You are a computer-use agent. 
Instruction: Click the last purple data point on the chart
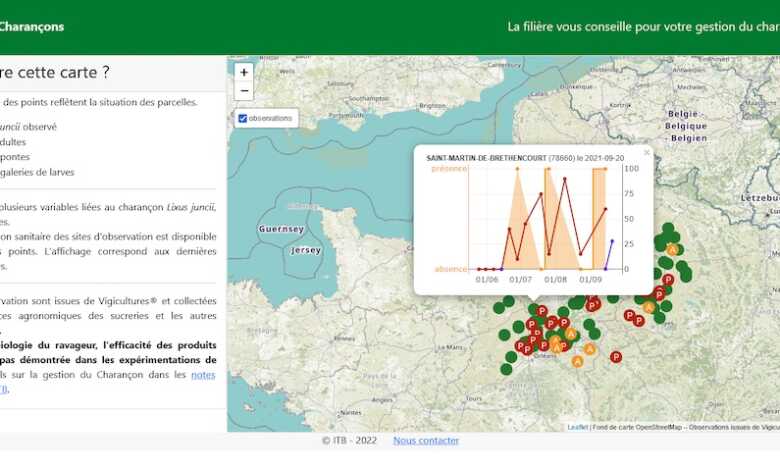click(x=612, y=241)
